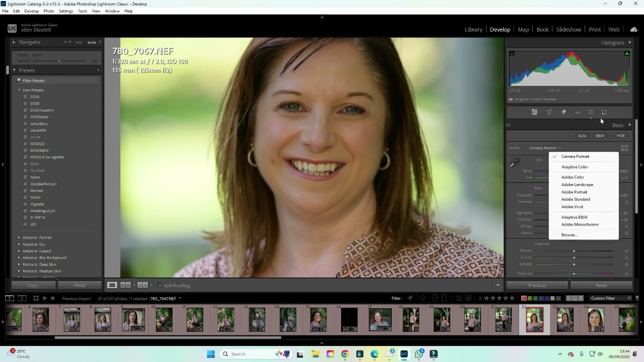Switch to the Library module
Viewport: 644px width, 362px height.
[x=473, y=30]
